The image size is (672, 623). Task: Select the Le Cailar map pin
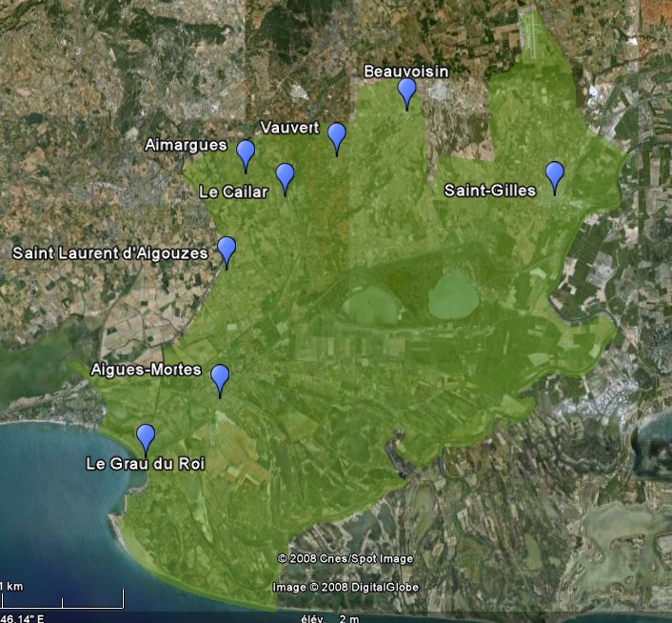[x=285, y=176]
